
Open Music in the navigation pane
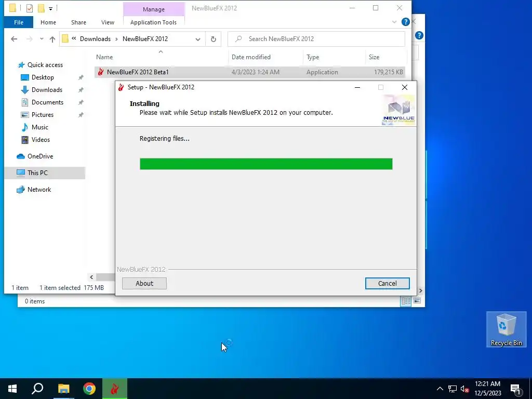click(39, 127)
